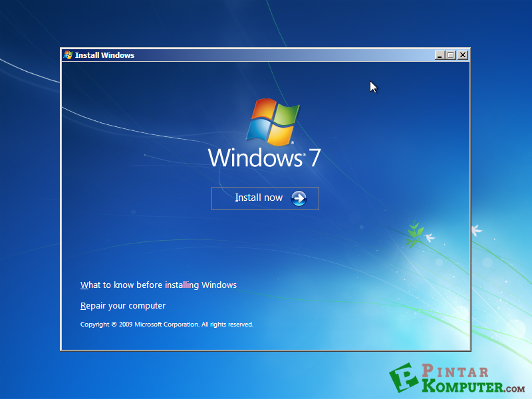Click the large Windows 7 flag logo
The height and width of the screenshot is (399, 532).
[x=273, y=122]
